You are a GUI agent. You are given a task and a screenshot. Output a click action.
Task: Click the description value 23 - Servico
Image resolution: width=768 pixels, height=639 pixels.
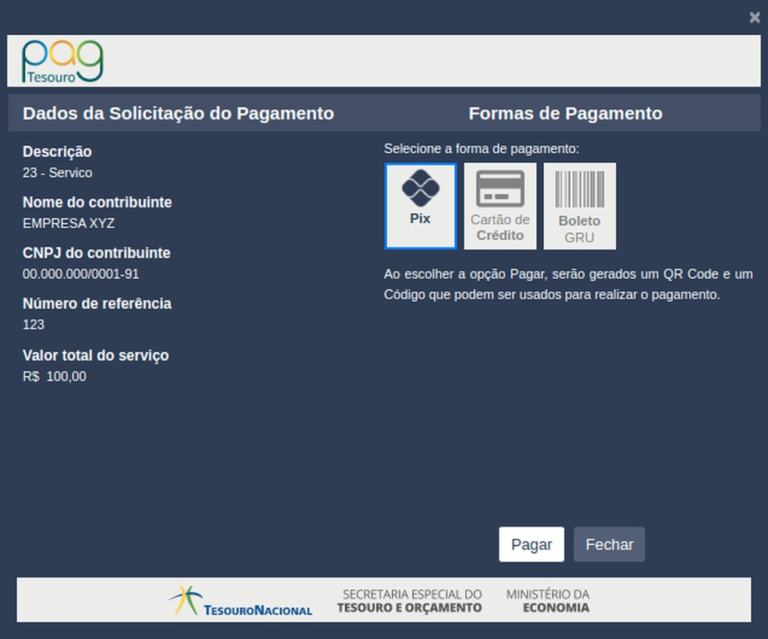click(x=57, y=172)
